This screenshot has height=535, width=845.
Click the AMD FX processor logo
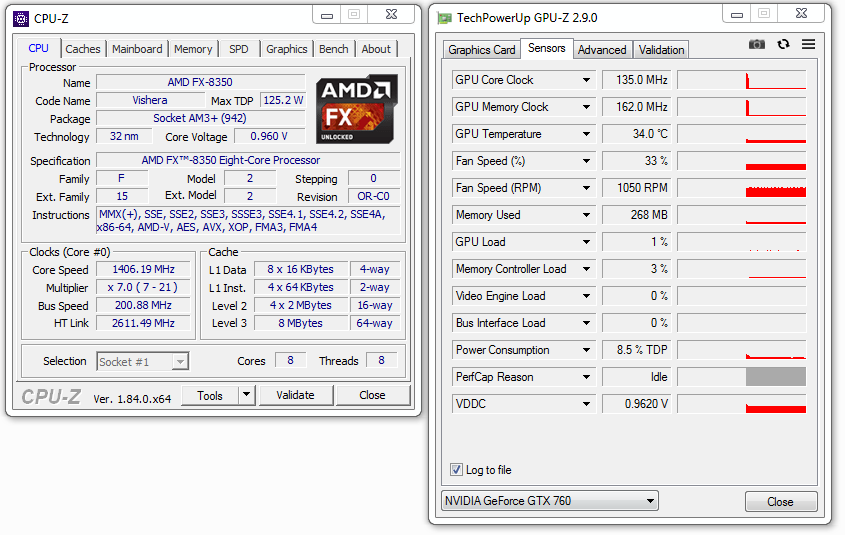356,109
